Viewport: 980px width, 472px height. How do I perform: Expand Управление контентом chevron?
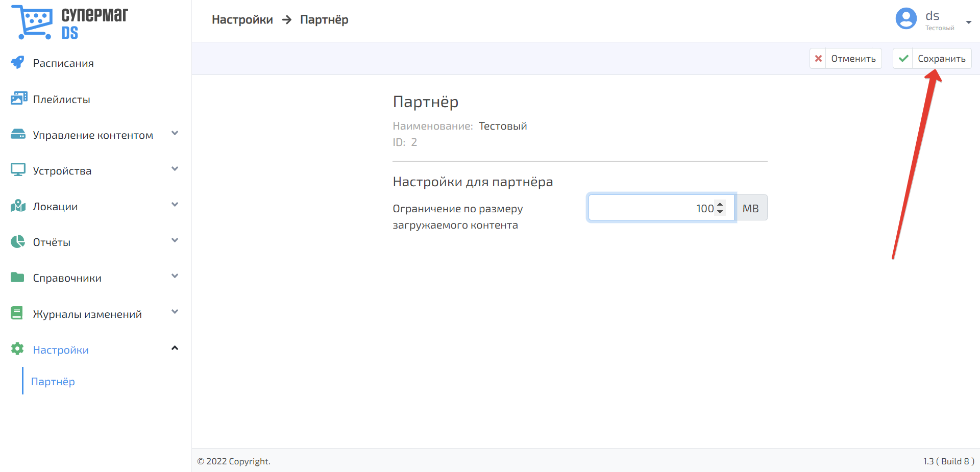tap(175, 133)
